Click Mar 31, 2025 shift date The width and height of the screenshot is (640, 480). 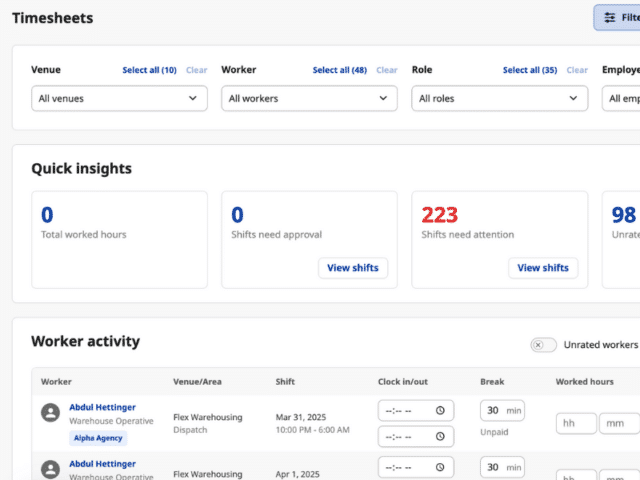pos(301,417)
